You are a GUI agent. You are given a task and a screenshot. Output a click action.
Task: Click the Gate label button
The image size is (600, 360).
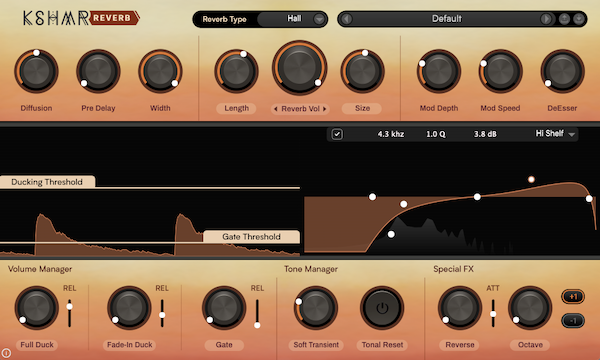224,345
